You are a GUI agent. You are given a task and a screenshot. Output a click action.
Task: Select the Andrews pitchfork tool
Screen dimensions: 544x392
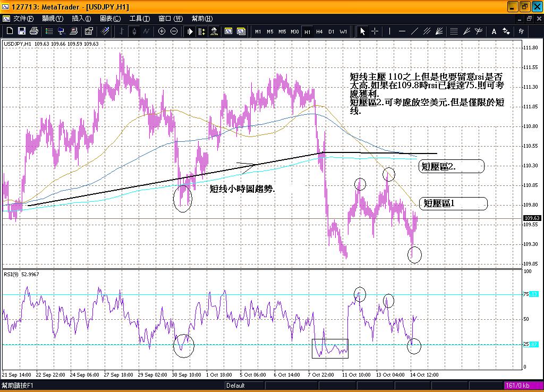click(x=479, y=31)
